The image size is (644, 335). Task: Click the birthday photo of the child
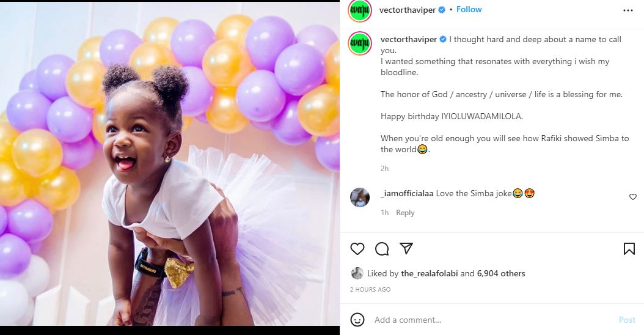[170, 167]
